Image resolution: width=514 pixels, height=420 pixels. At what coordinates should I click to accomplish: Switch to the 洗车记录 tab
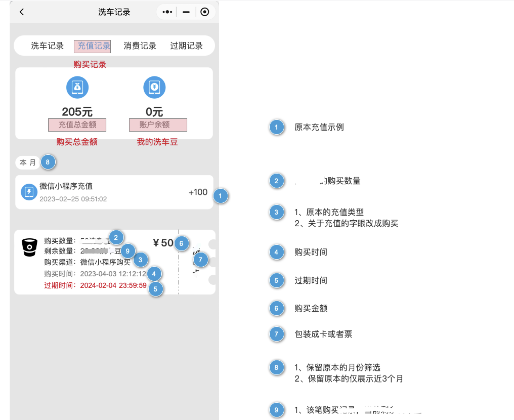pyautogui.click(x=47, y=46)
